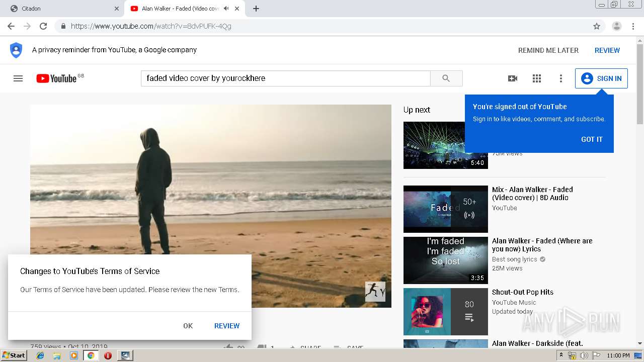Open YouTube settings three-dot menu
Screen dimensions: 644x362
(x=561, y=78)
